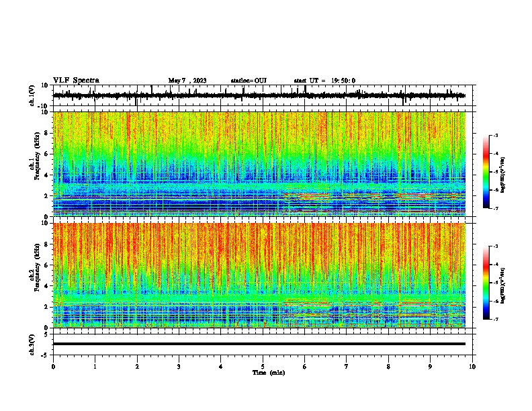Click the 'station=OUI' label
The width and height of the screenshot is (532, 411).
pyautogui.click(x=249, y=81)
